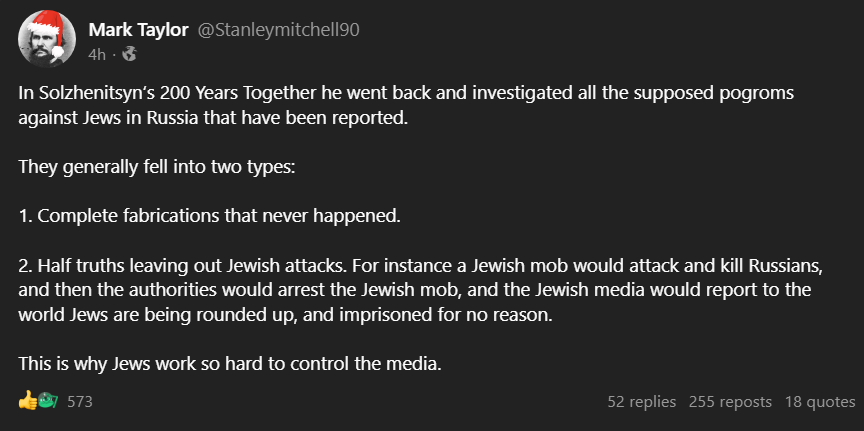Image resolution: width=864 pixels, height=431 pixels.
Task: Click the word 'replies' in footer
Action: point(652,402)
